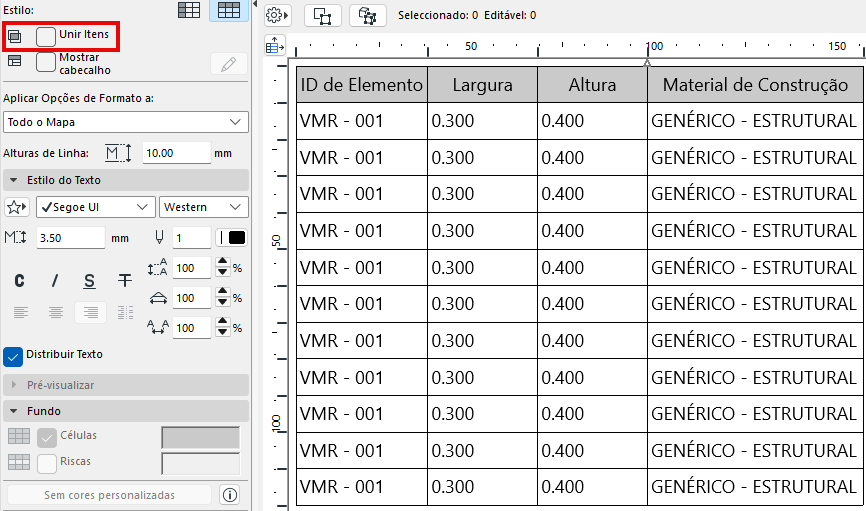Click the Altura column header
Image resolution: width=866 pixels, height=511 pixels.
(x=592, y=85)
